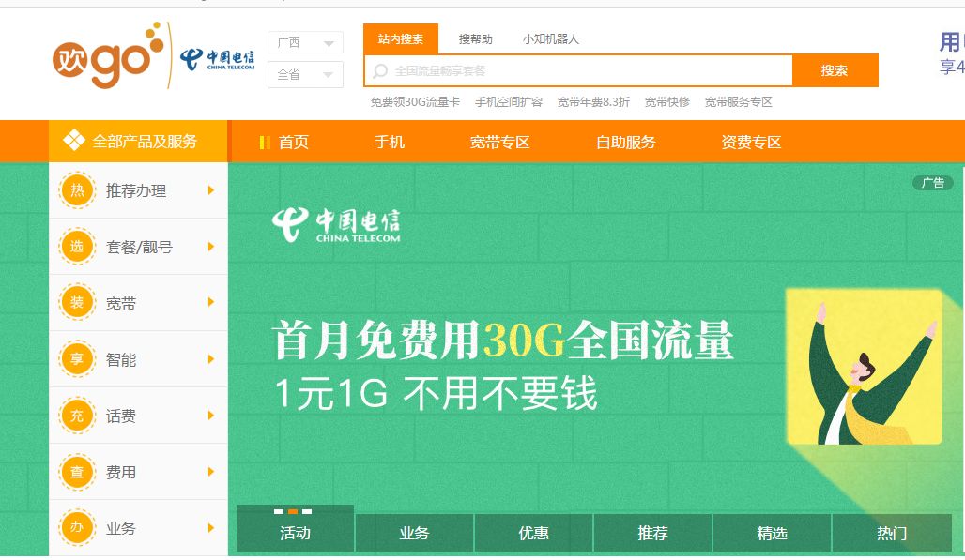Click the orange 热 circle icon

click(77, 190)
